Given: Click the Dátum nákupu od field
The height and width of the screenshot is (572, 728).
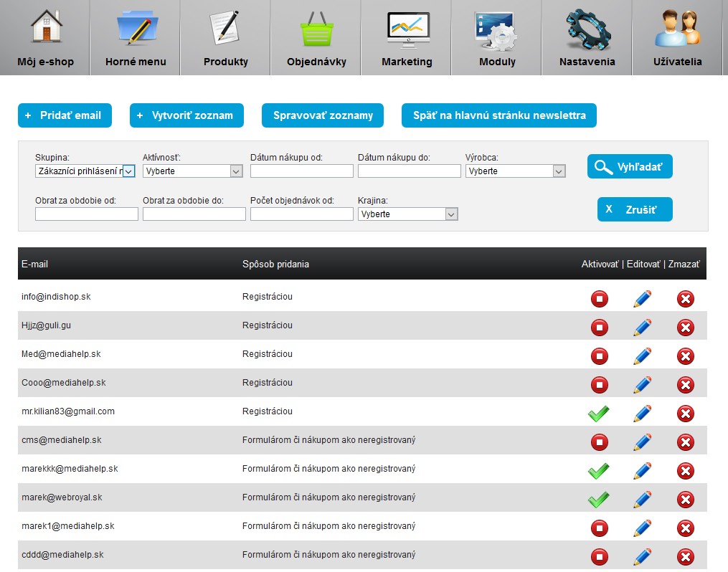Looking at the screenshot, I should pos(301,171).
